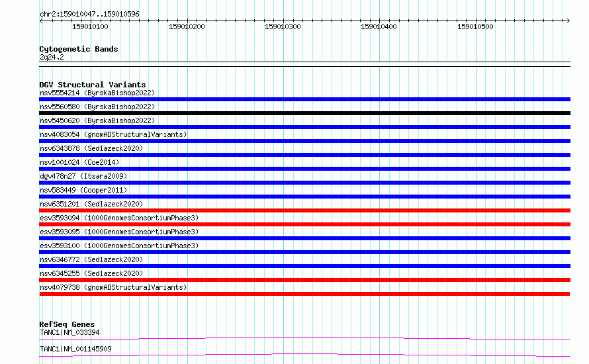Click nsv4079738 (gnomADStructuralVariants) label

(113, 287)
